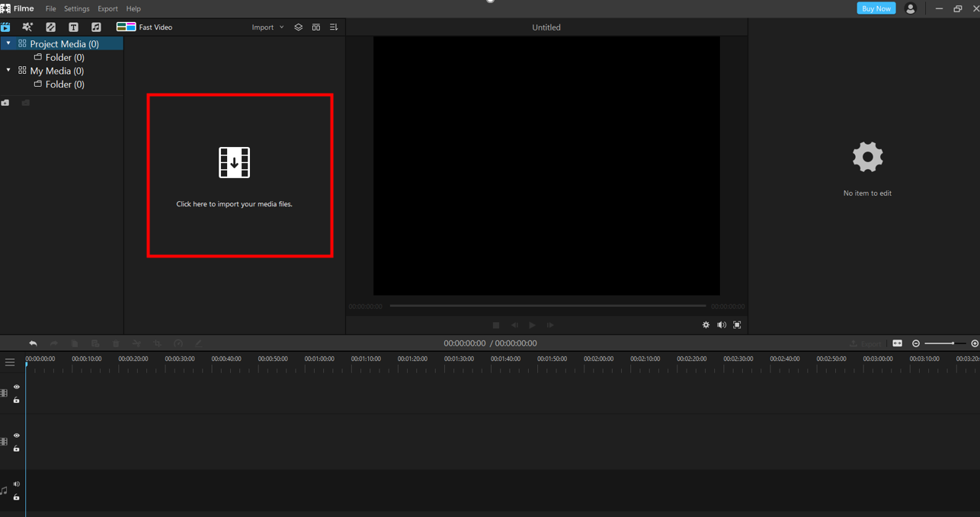Open the user account icon
Screen dimensions: 980x517
[x=910, y=8]
